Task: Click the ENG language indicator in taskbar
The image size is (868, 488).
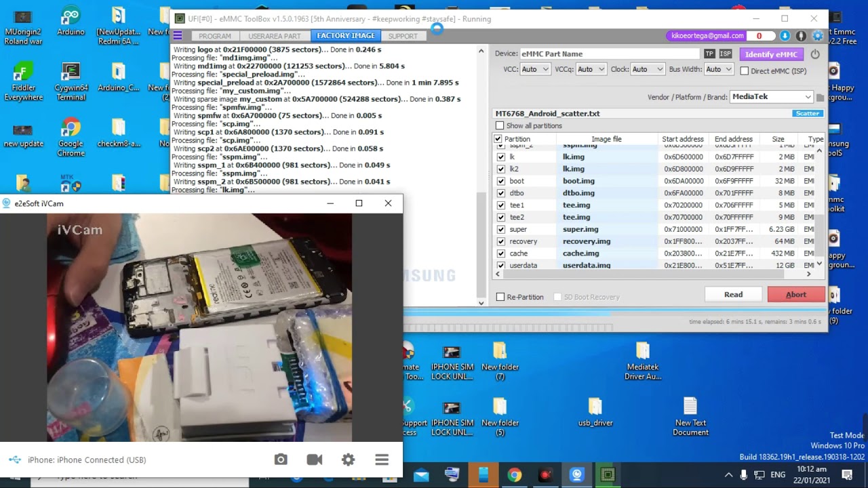Action: (x=778, y=475)
